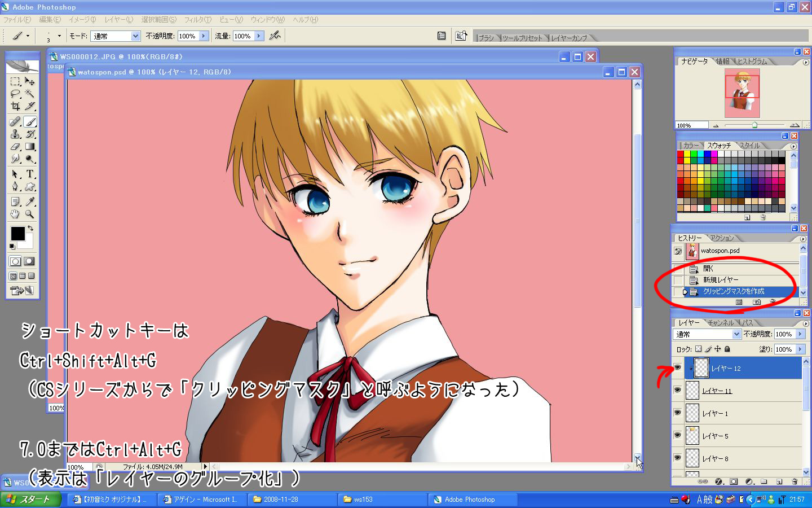Open layer opacity slider arrow
This screenshot has width=812, height=508.
point(800,334)
